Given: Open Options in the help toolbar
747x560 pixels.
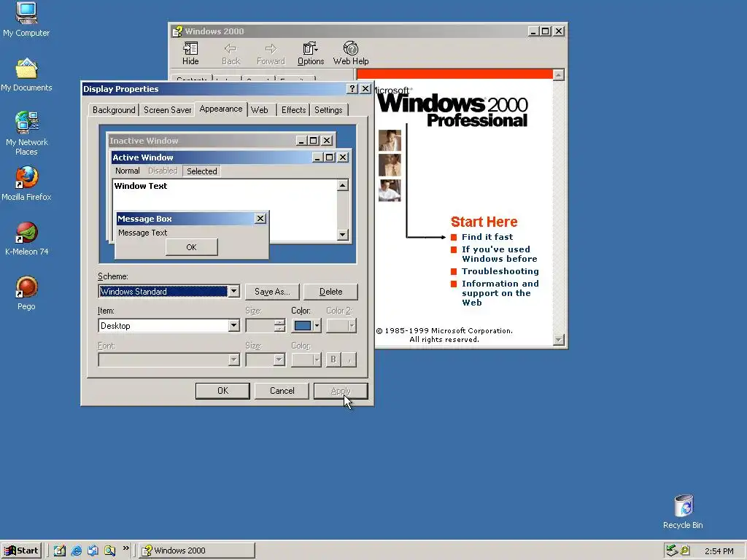Looking at the screenshot, I should pyautogui.click(x=311, y=53).
